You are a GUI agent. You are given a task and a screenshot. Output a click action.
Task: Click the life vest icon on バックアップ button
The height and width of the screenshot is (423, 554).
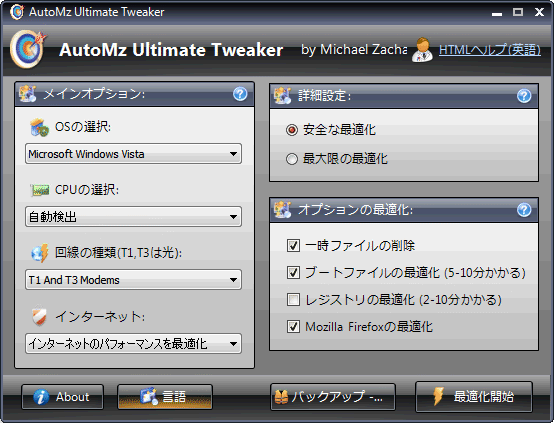click(x=282, y=397)
